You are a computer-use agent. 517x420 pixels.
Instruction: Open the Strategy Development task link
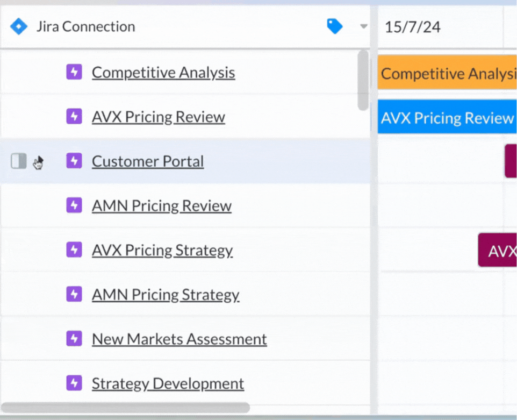point(168,383)
